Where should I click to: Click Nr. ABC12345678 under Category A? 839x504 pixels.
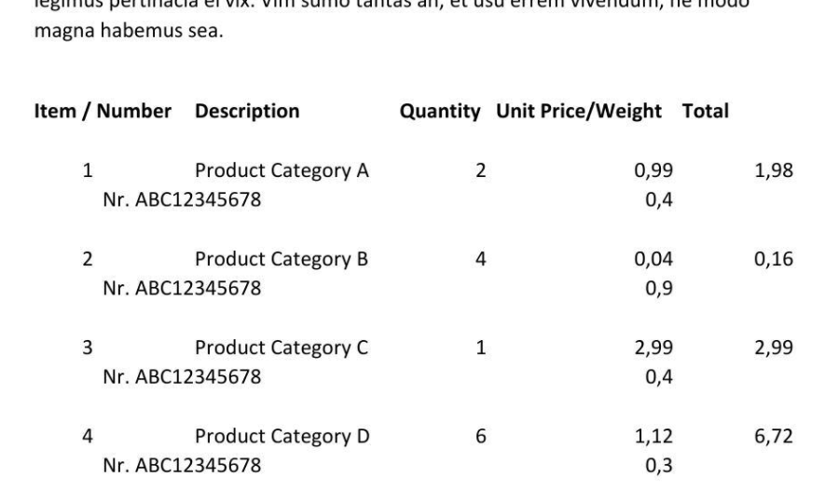point(182,200)
